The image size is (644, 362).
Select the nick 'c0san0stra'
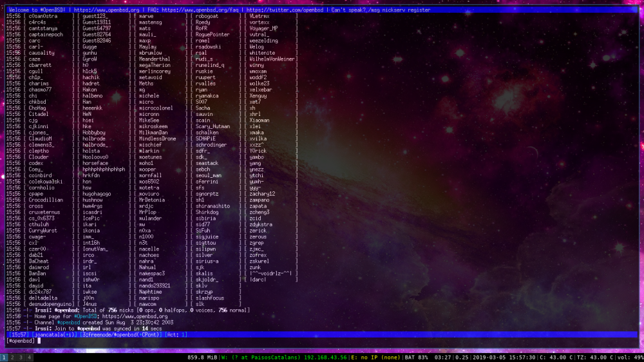coord(43,16)
